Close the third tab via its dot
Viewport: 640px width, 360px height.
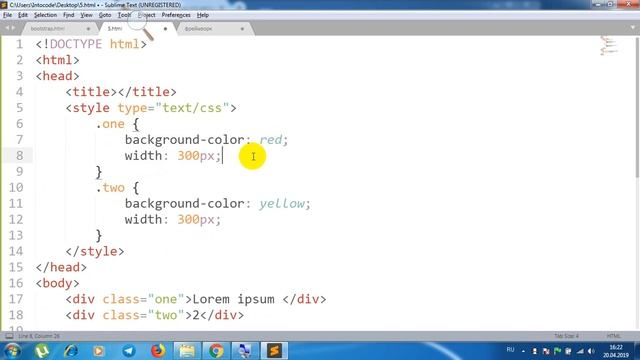242,29
